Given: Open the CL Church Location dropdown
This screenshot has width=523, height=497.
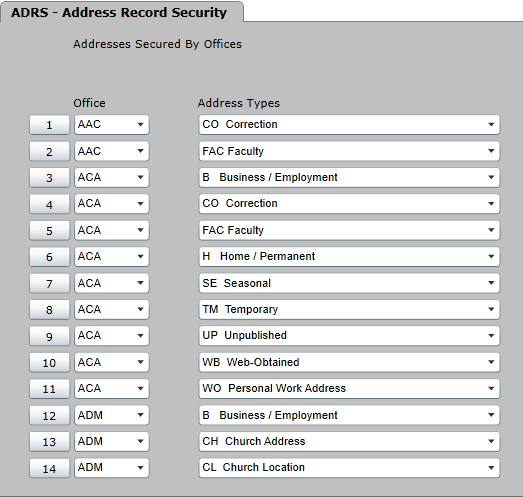Looking at the screenshot, I should [x=349, y=468].
